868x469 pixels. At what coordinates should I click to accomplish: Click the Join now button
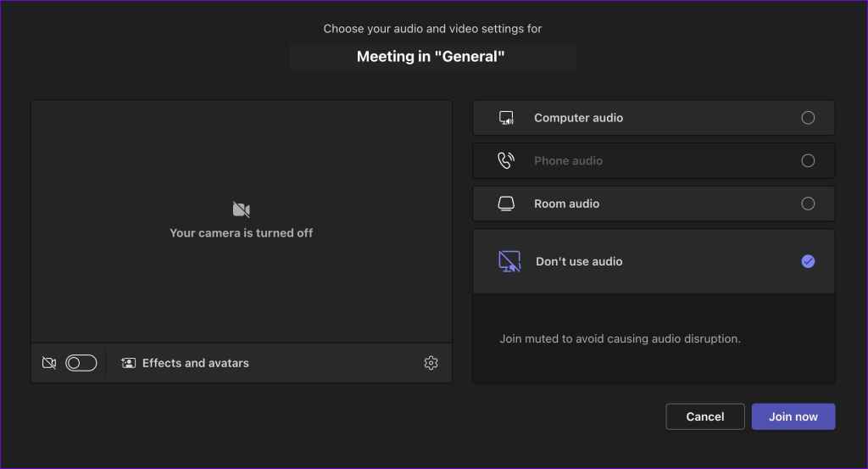click(x=793, y=416)
